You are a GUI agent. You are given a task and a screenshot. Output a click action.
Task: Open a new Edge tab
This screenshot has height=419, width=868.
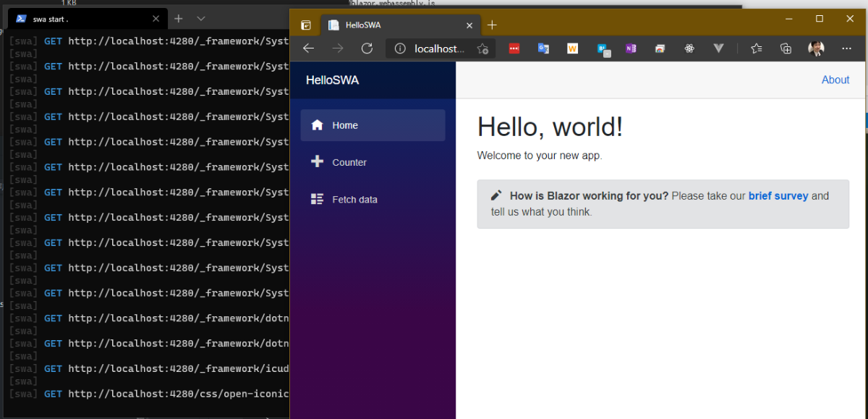492,25
